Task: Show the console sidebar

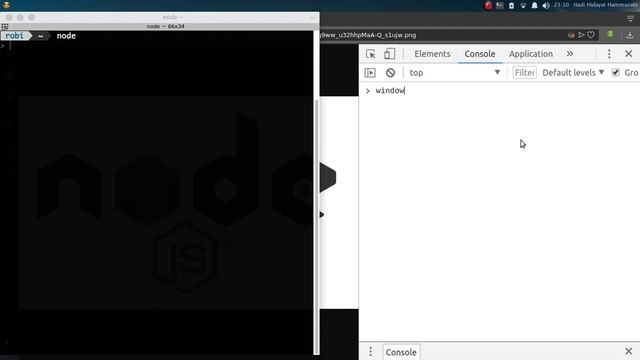Action: 370,73
